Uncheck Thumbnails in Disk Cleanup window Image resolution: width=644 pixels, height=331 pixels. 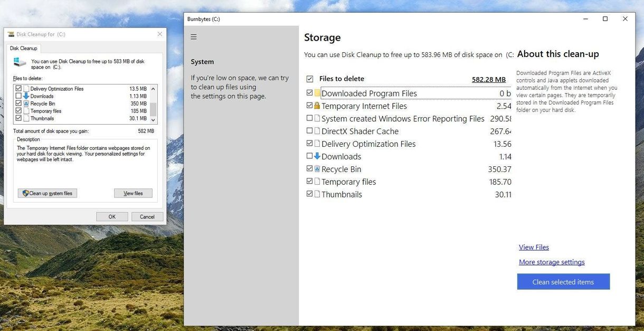18,118
